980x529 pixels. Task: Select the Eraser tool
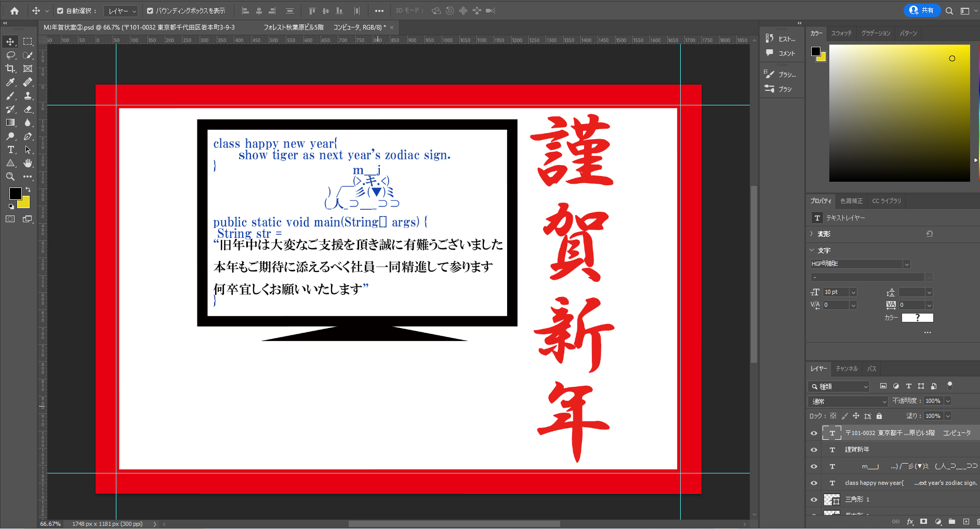coord(28,109)
